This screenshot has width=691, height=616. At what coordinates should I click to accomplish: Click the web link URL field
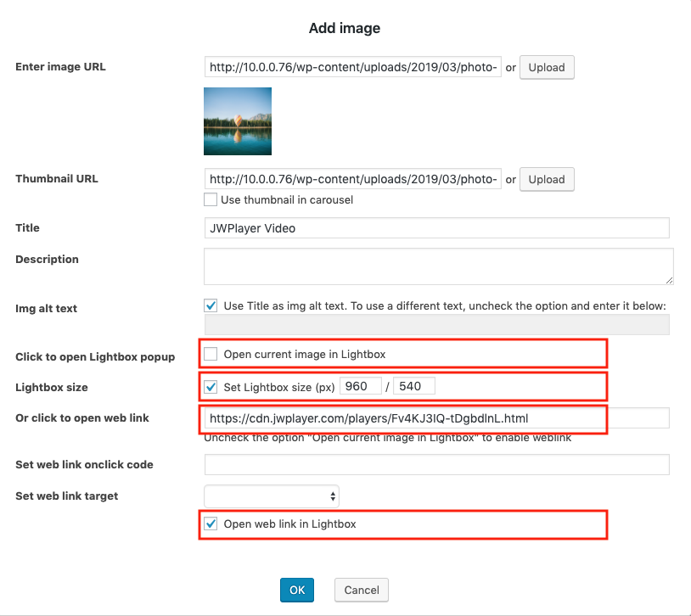click(436, 418)
